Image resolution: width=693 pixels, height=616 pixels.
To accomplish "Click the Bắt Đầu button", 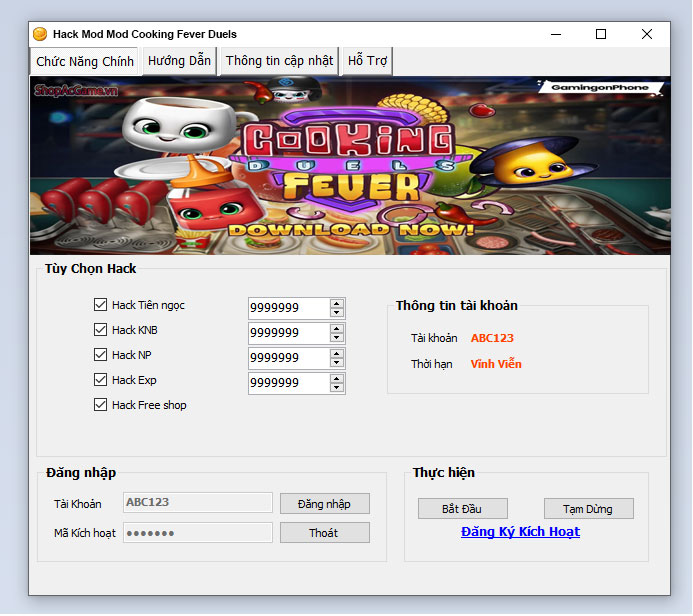I will [x=463, y=509].
